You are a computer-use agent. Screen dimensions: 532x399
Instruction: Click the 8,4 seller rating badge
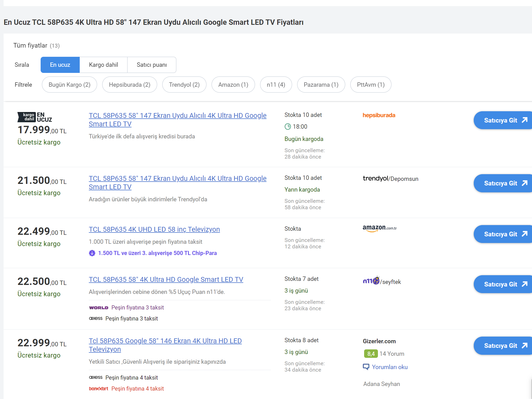coord(371,354)
